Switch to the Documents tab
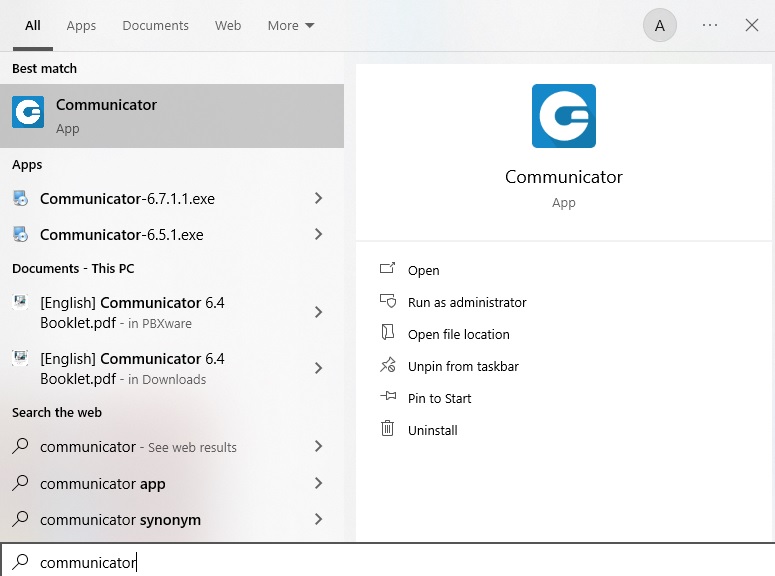Screen dimensions: 775x576 pyautogui.click(x=155, y=26)
